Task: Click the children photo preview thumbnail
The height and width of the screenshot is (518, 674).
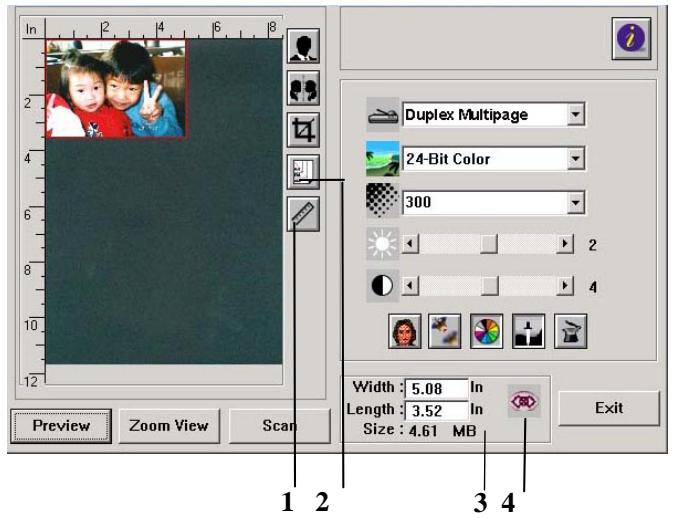Action: 116,89
